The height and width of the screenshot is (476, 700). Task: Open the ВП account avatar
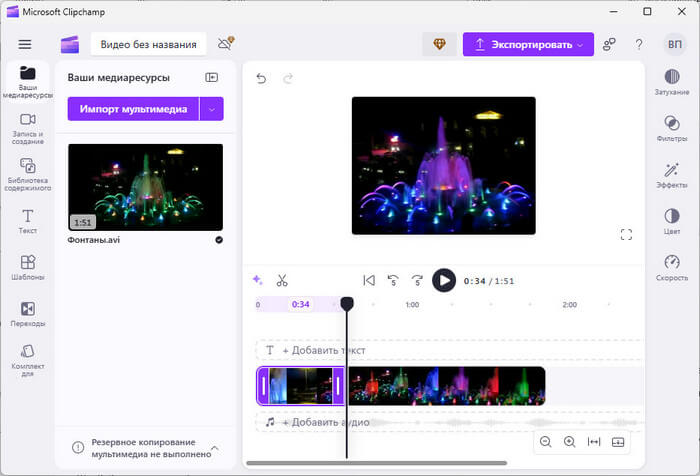pos(675,44)
